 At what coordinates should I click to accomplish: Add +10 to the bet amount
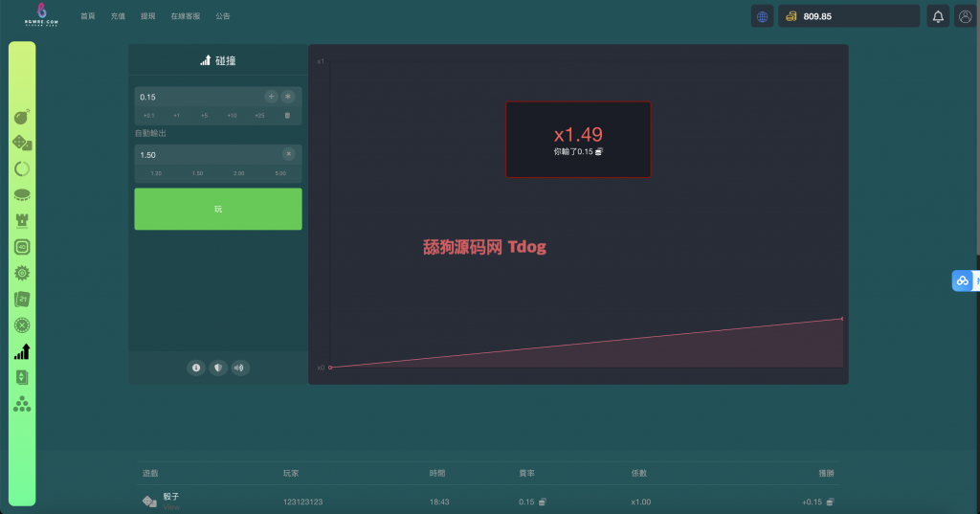(232, 116)
